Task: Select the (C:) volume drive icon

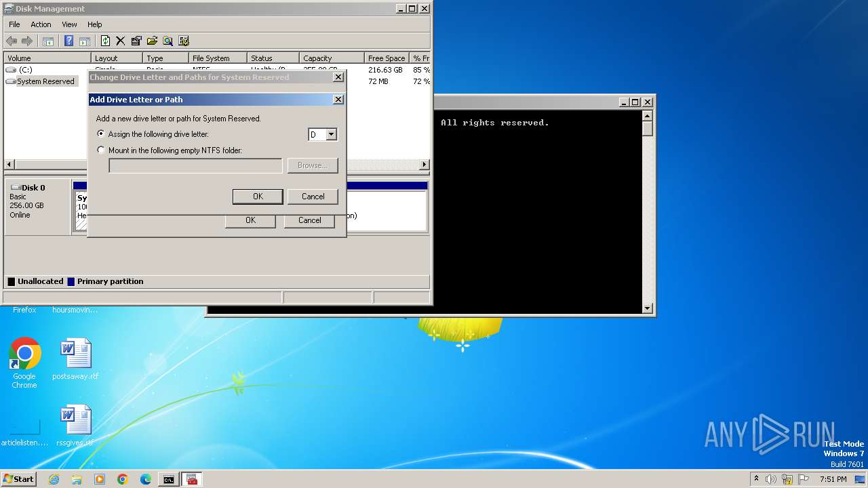Action: 11,70
